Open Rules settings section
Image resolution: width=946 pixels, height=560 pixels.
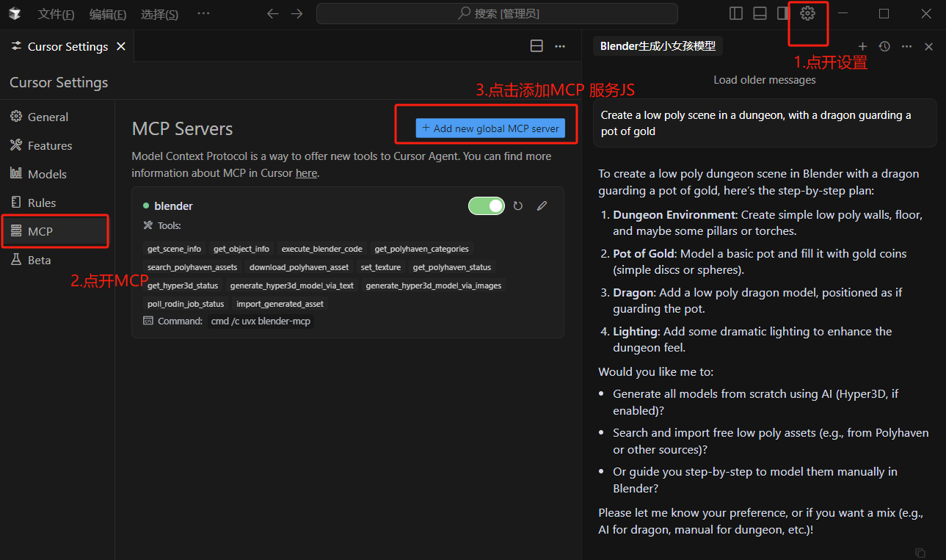[42, 203]
